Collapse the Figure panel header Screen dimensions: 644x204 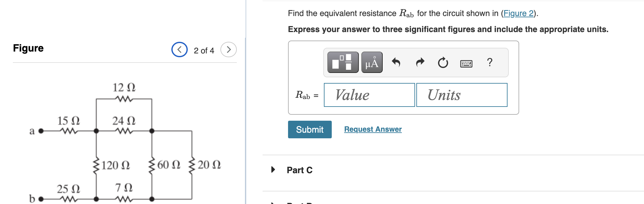[28, 48]
